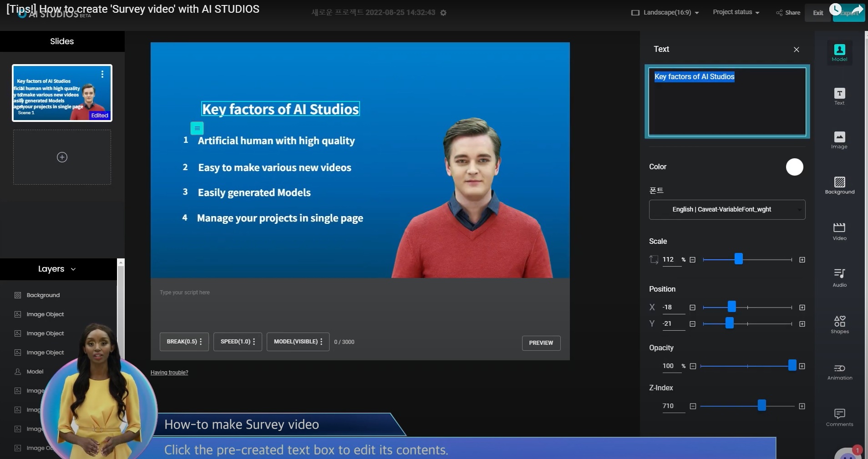
Task: Select the third Image Object layer
Action: pyautogui.click(x=45, y=353)
